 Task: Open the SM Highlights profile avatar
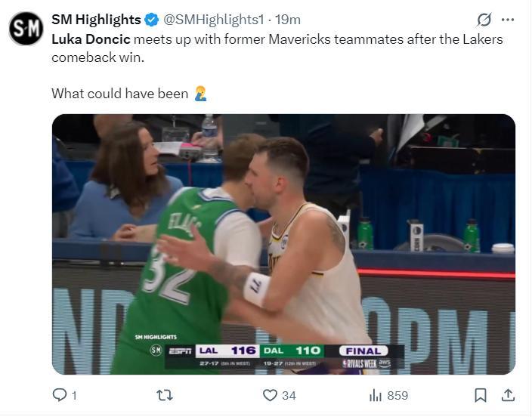tap(26, 29)
